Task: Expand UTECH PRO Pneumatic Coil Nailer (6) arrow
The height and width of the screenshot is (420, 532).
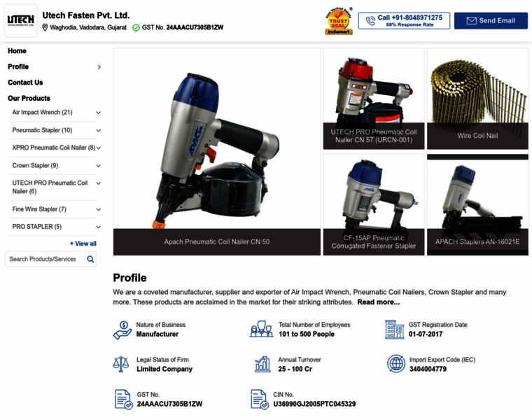Action: click(99, 183)
